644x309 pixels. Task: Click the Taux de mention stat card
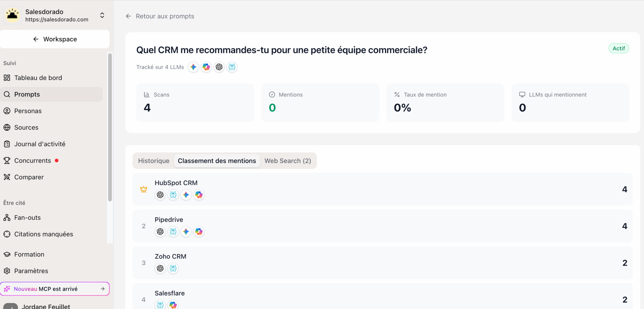pyautogui.click(x=445, y=103)
